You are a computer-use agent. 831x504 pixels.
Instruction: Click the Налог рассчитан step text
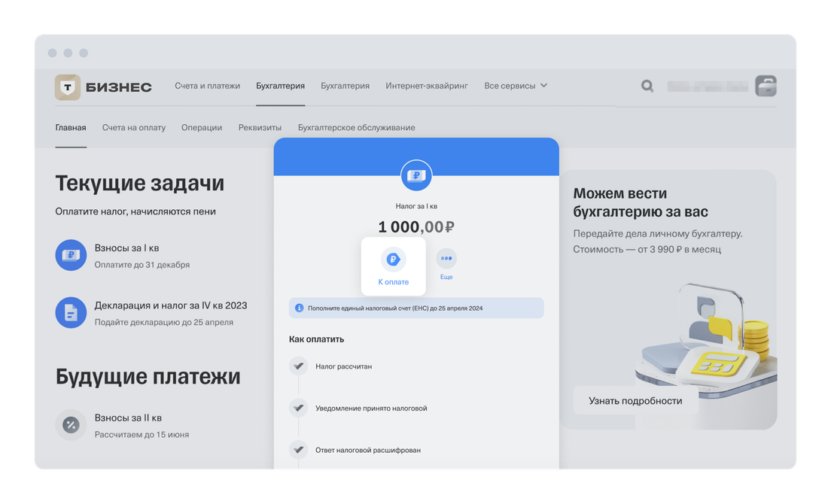click(343, 366)
